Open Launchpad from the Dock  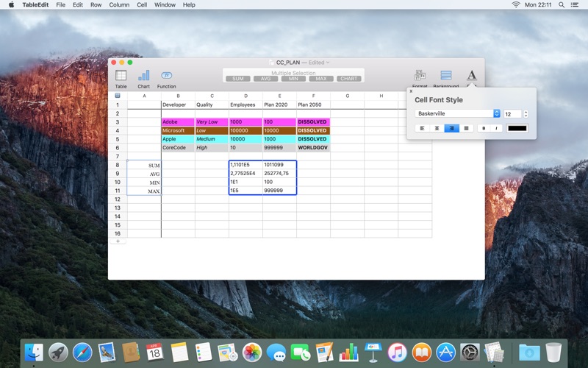click(58, 353)
